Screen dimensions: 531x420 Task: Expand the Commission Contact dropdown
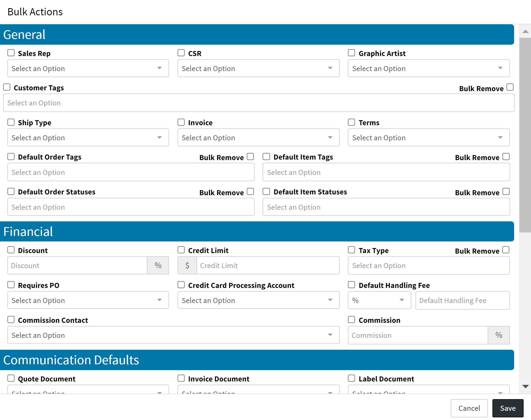173,335
